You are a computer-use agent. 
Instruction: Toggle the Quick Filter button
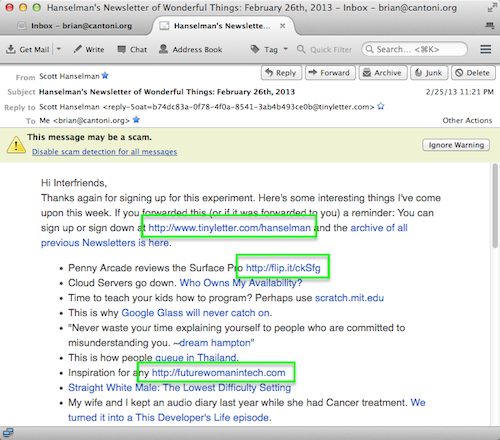coord(324,50)
